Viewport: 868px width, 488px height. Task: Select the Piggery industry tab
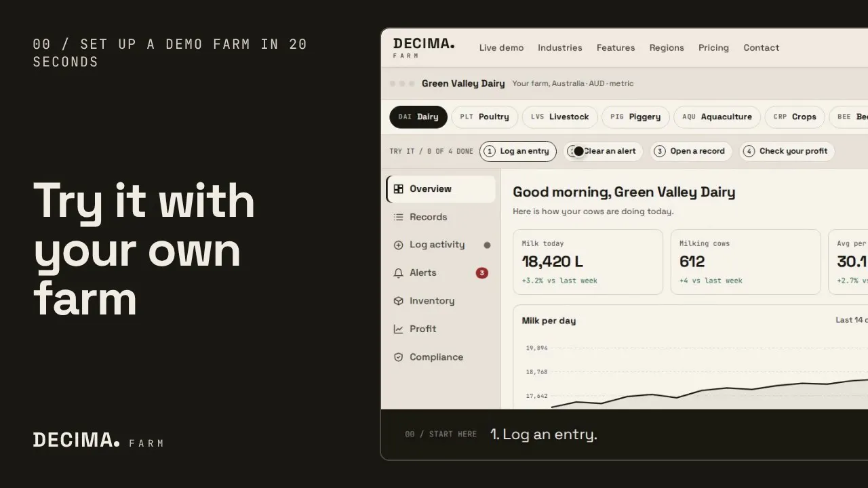[635, 117]
